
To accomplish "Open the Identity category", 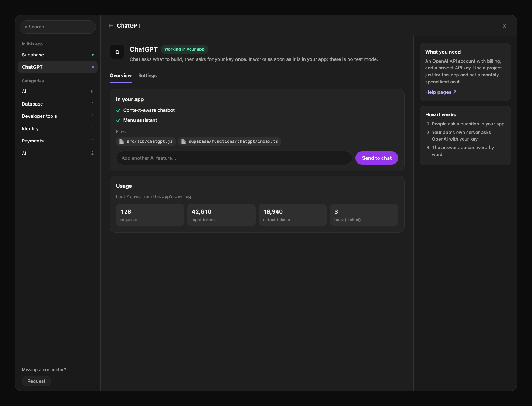I will 58,129.
